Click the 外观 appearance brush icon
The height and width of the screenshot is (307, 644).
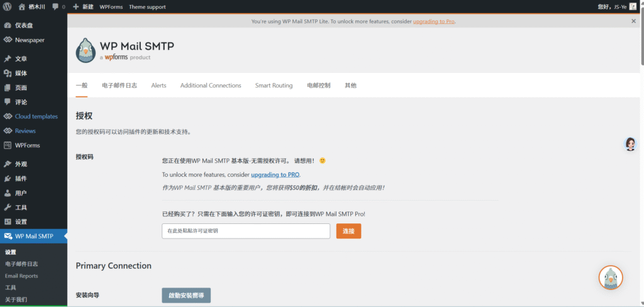8,164
